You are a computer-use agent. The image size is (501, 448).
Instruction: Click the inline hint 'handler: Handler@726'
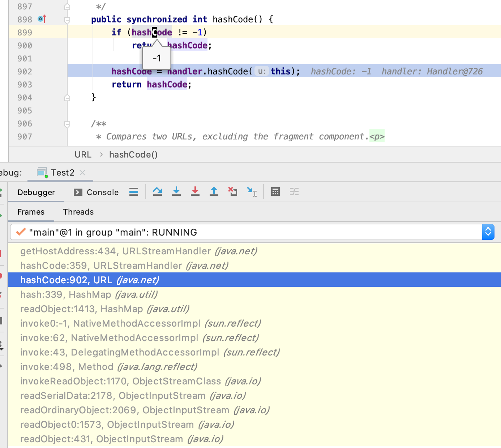[x=432, y=72]
